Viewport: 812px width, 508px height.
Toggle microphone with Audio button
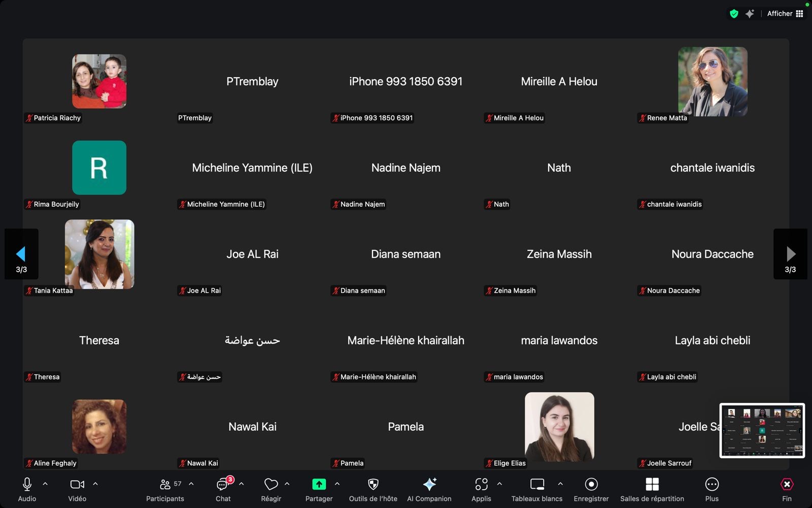(27, 485)
